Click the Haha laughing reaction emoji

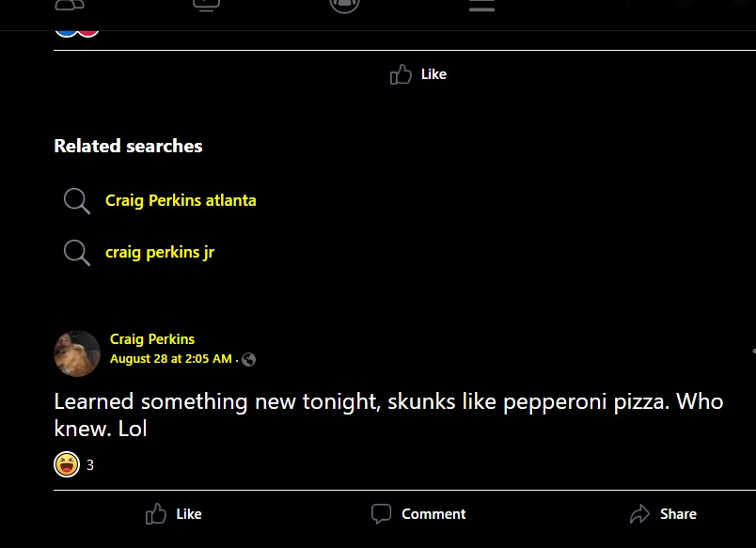[x=67, y=464]
